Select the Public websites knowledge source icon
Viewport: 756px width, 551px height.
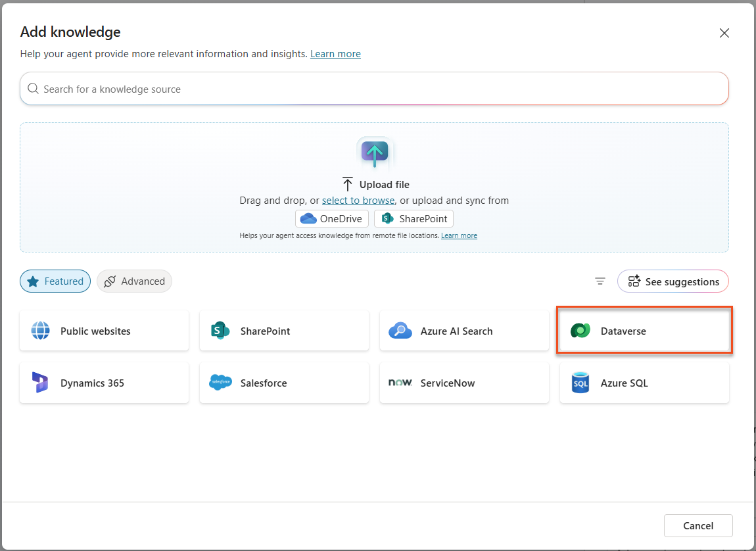coord(40,331)
